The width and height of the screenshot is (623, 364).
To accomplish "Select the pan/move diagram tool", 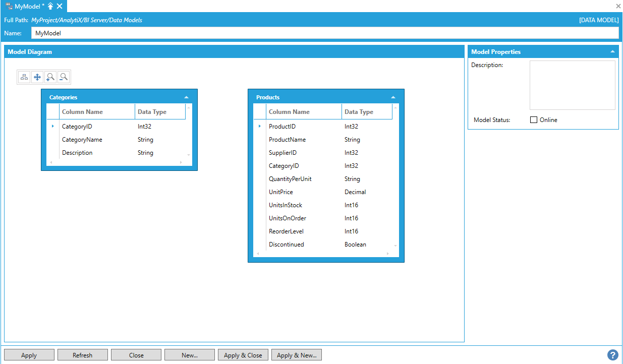I will click(x=37, y=77).
